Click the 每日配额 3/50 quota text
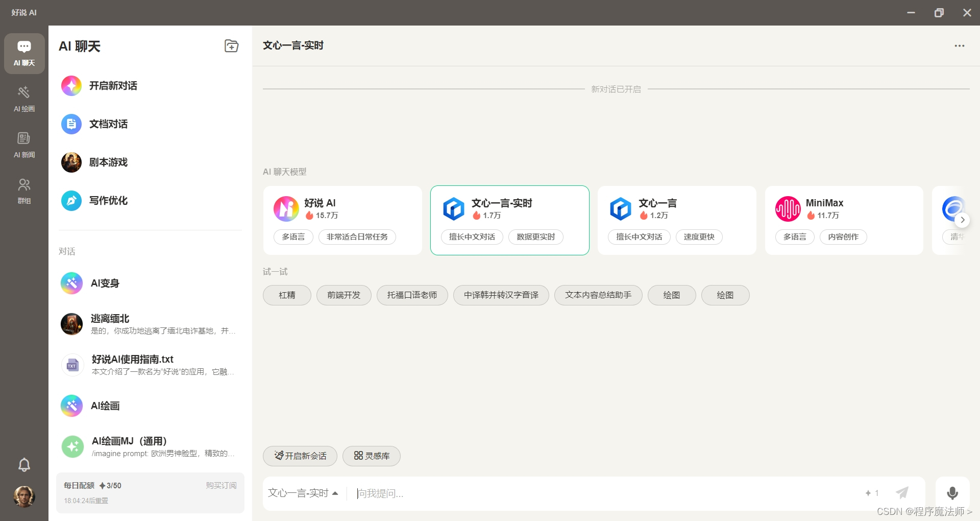The image size is (980, 521). pos(92,485)
